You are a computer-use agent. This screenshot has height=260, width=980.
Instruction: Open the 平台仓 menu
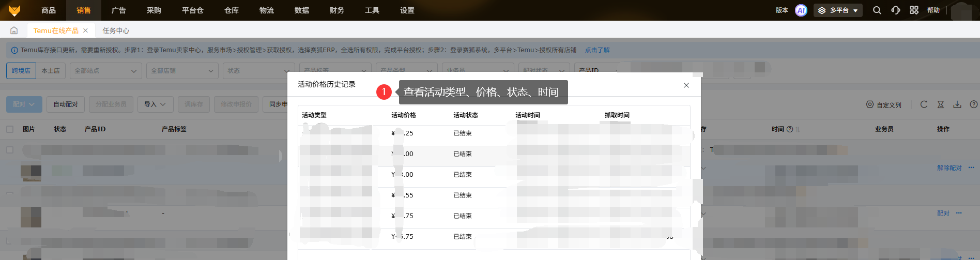pyautogui.click(x=193, y=10)
